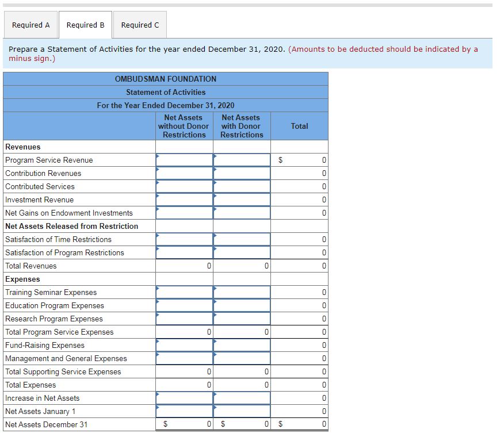This screenshot has height=437, width=504.
Task: Open the hint triangle for Training Seminar Expenses
Action: [x=157, y=289]
